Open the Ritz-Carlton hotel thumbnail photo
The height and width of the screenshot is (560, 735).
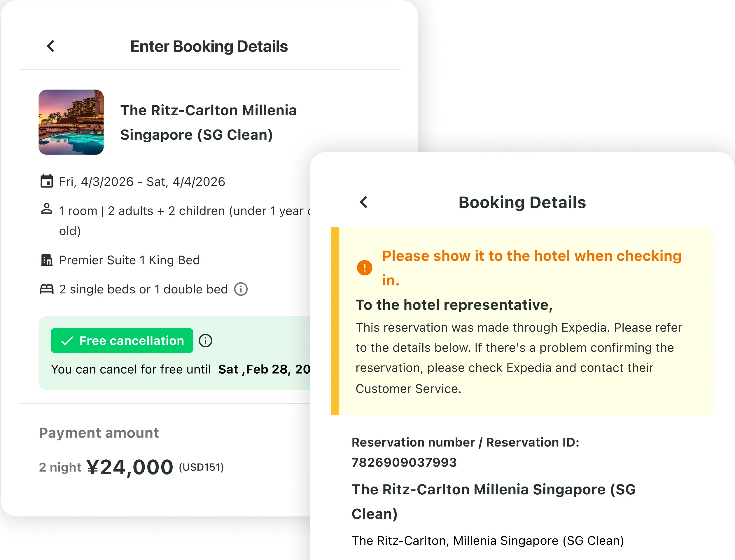coord(71,122)
